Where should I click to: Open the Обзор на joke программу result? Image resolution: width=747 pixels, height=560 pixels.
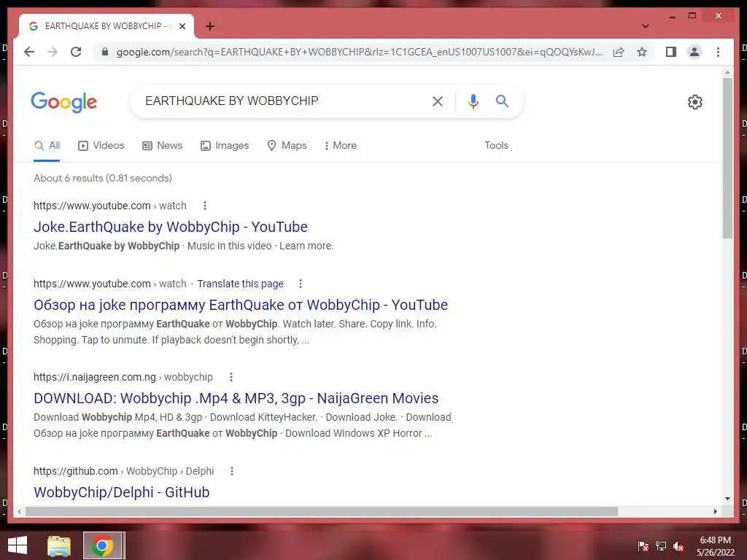pyautogui.click(x=241, y=305)
